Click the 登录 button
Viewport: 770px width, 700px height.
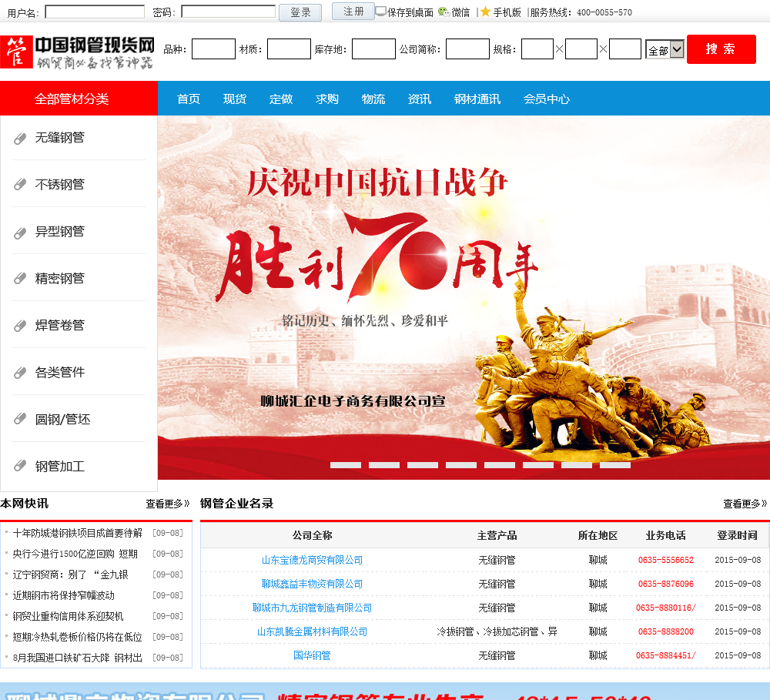tap(300, 12)
